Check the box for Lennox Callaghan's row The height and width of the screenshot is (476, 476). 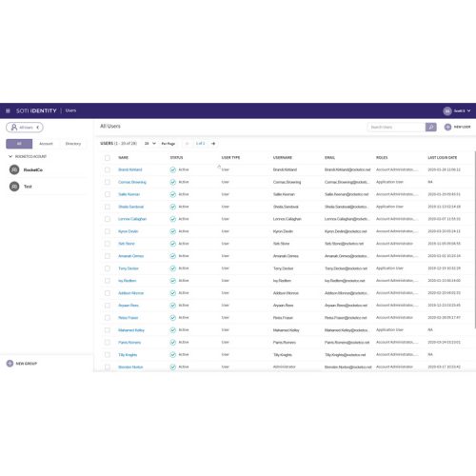click(x=108, y=219)
